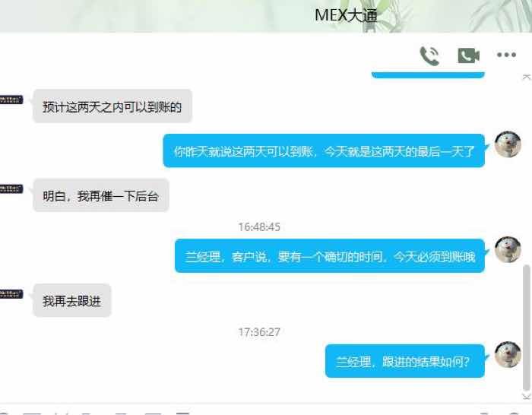Click the chat scrollbar thumb
This screenshot has height=415, width=532.
pos(527,328)
